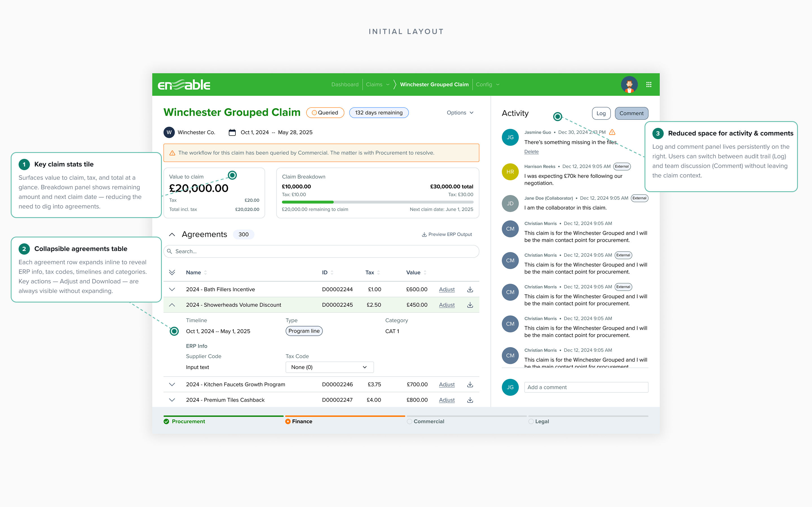Viewport: 812px width, 507px height.
Task: Click the Enable logo
Action: pos(183,84)
